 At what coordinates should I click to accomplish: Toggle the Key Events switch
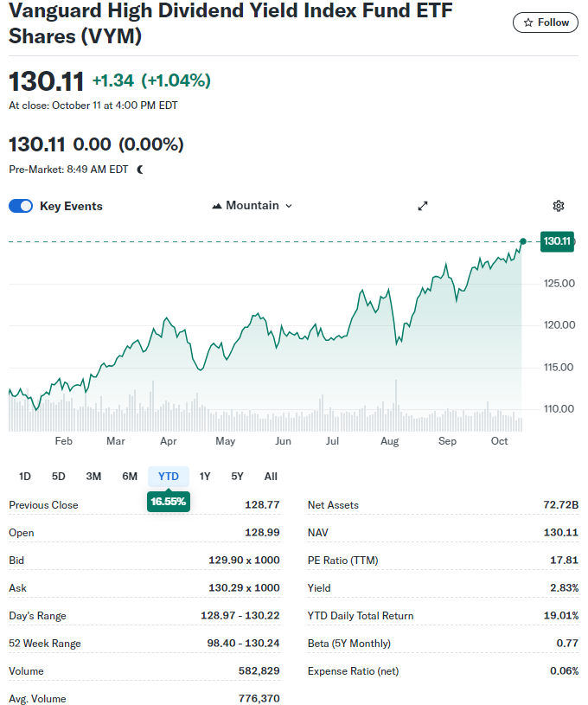(21, 206)
